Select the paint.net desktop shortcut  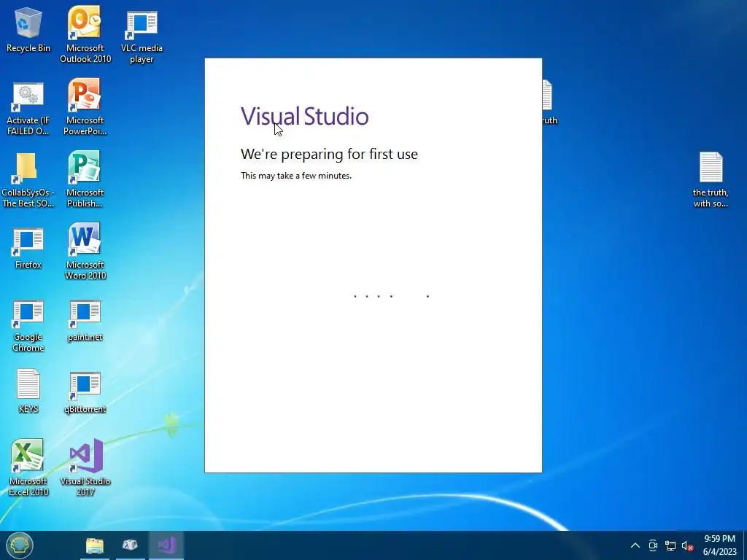coord(85,321)
